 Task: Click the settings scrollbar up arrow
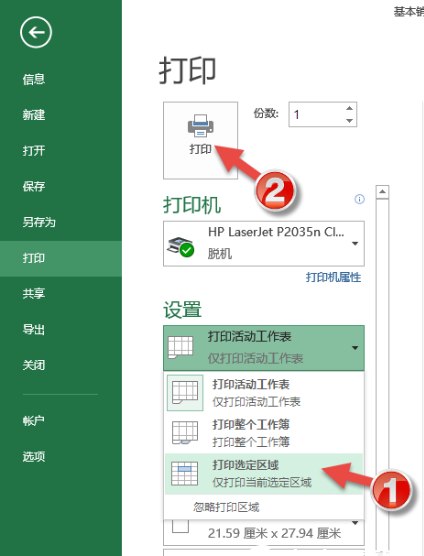(x=382, y=192)
